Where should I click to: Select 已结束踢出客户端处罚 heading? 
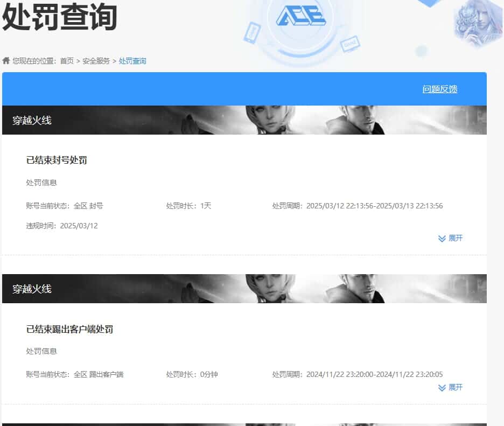pyautogui.click(x=69, y=329)
